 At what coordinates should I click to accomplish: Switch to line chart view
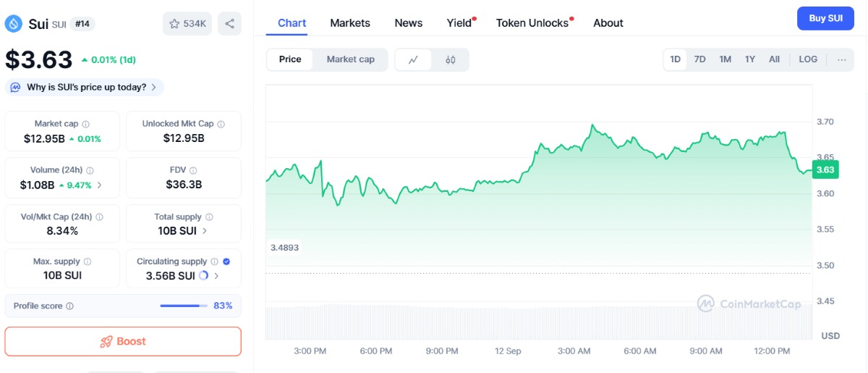point(414,59)
